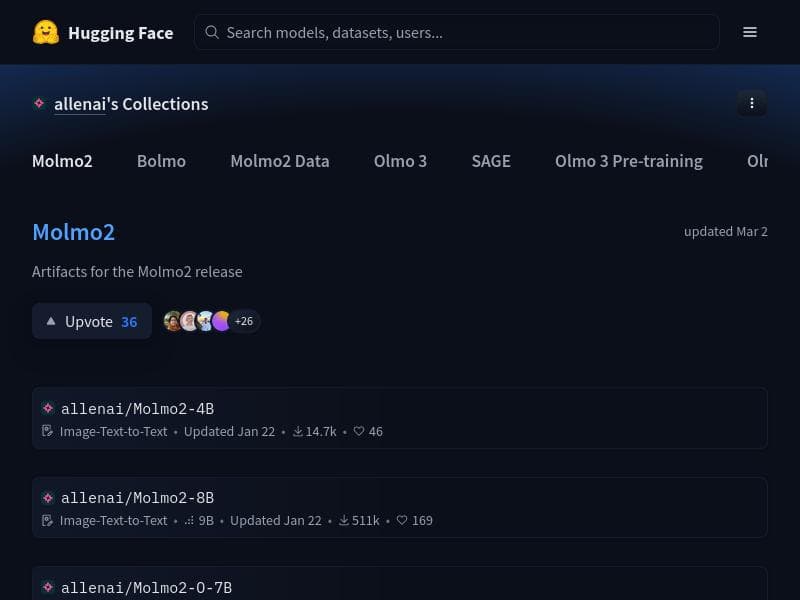Click the Hugging Face emoji logo
This screenshot has width=800, height=600.
[46, 32]
